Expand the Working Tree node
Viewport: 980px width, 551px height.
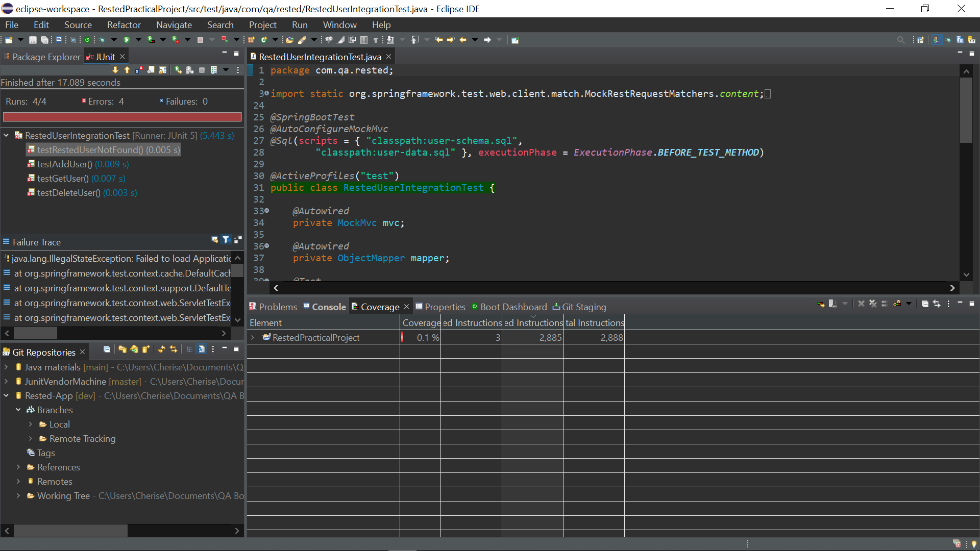tap(18, 496)
